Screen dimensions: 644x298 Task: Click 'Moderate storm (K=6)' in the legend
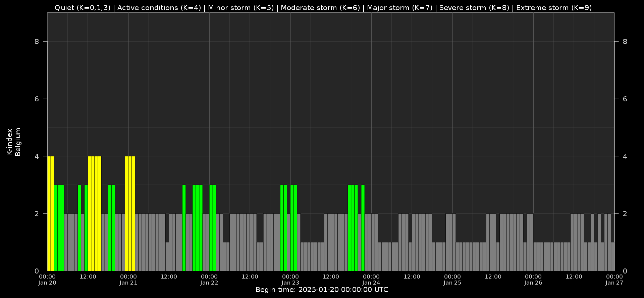[x=320, y=8]
